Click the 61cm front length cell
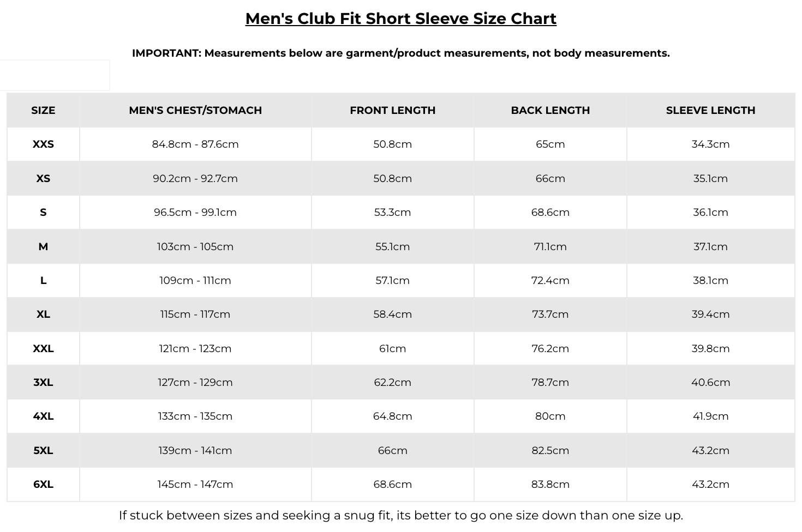Image resolution: width=802 pixels, height=532 pixels. 393,348
